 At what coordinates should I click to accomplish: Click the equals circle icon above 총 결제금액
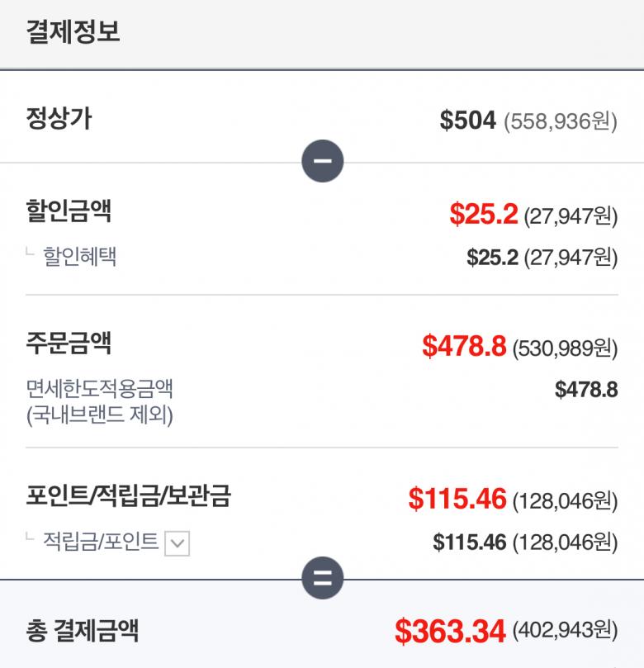point(322,580)
